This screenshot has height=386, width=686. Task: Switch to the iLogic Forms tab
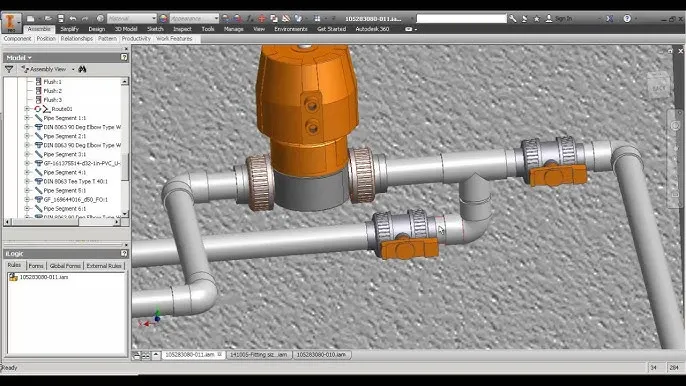[x=36, y=266]
